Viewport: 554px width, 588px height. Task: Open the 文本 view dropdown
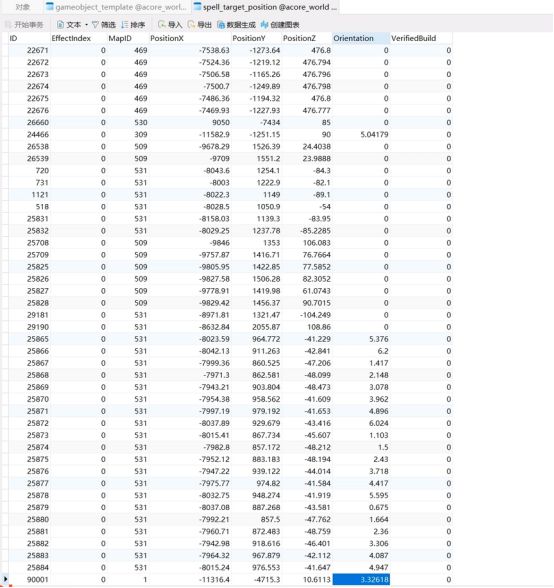(x=72, y=25)
